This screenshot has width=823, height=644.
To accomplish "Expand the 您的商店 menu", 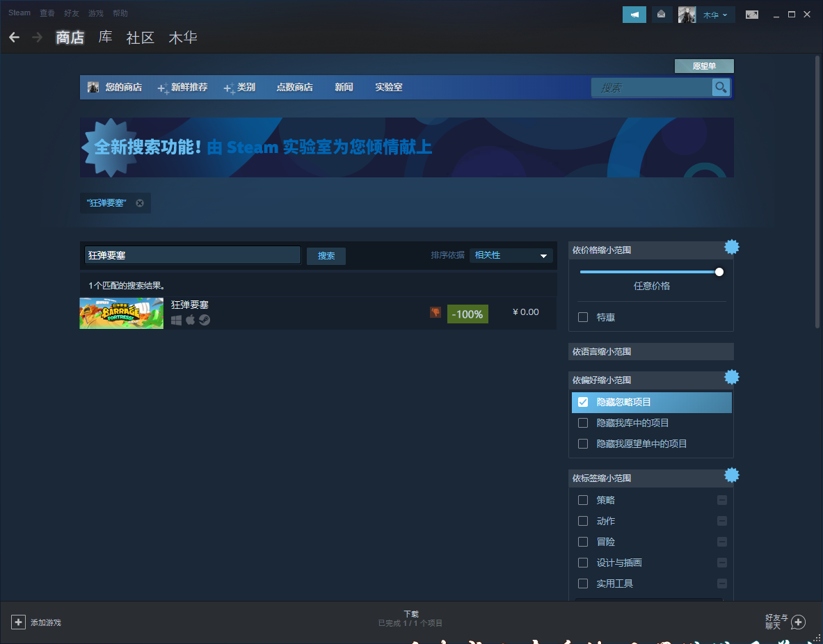I will pos(123,87).
